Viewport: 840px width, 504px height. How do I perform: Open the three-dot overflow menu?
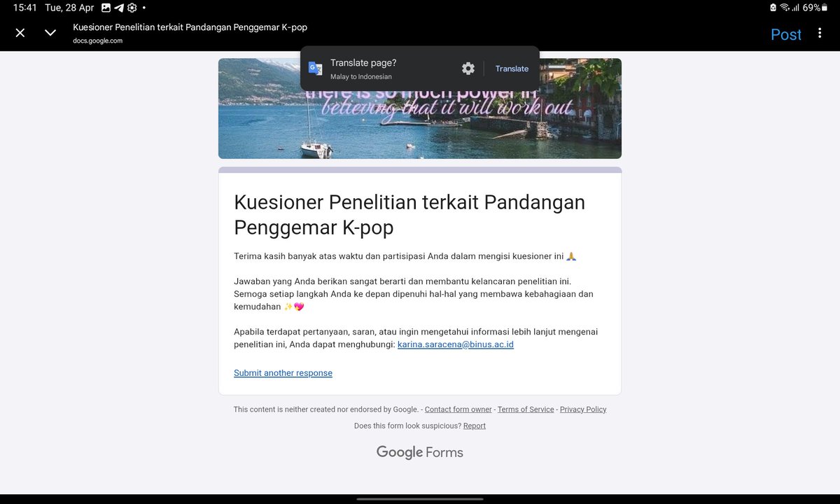[820, 34]
